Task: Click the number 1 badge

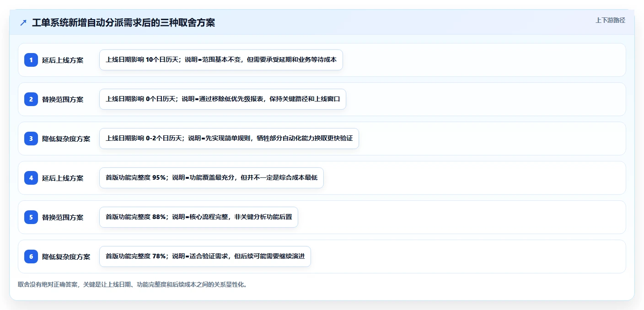Action: point(31,60)
